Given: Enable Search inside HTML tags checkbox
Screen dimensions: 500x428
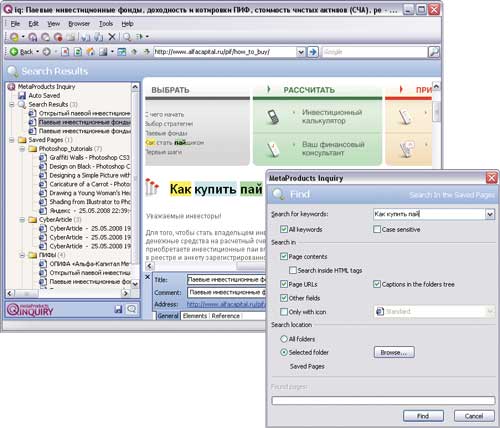Looking at the screenshot, I should (x=293, y=270).
